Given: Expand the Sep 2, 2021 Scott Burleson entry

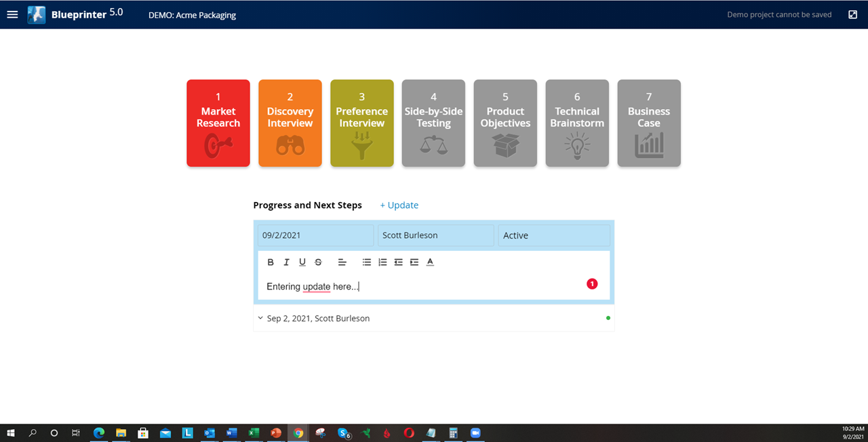Looking at the screenshot, I should point(260,318).
